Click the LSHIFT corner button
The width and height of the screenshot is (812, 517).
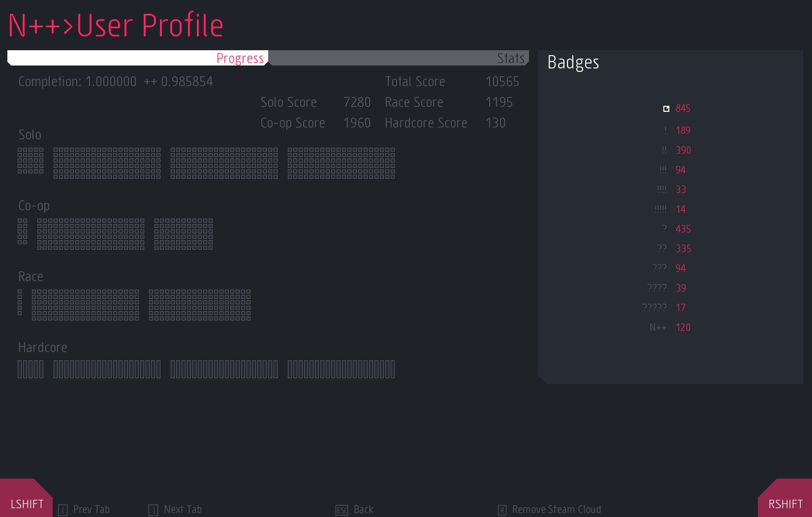tap(26, 498)
